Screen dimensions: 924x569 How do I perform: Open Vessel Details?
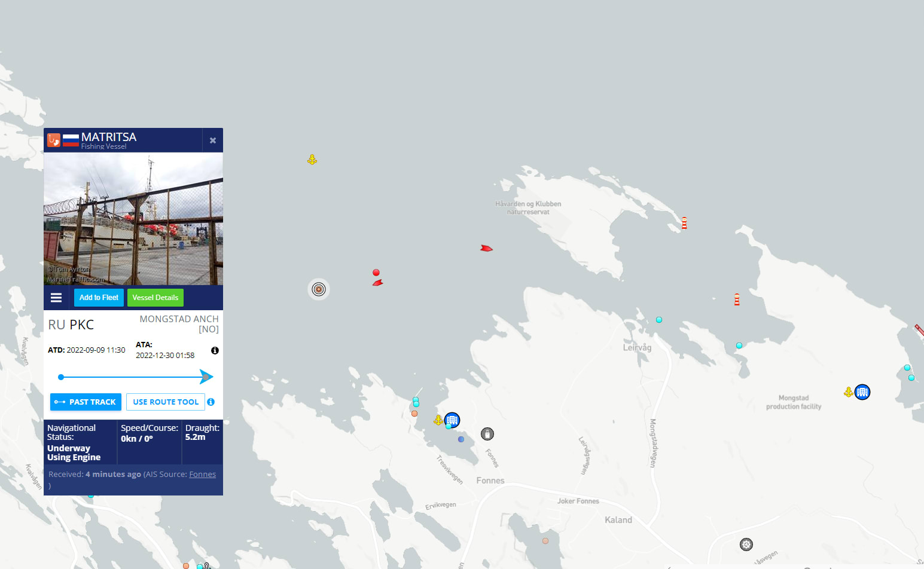pyautogui.click(x=155, y=298)
